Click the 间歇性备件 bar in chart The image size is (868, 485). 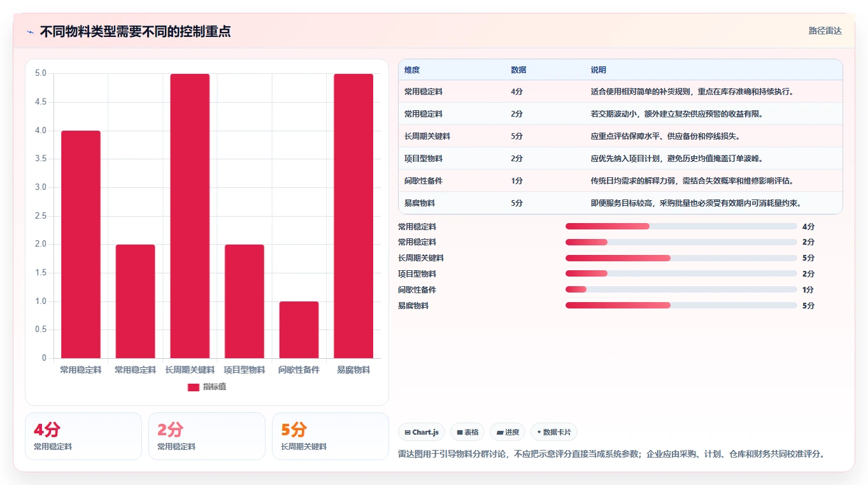[299, 330]
